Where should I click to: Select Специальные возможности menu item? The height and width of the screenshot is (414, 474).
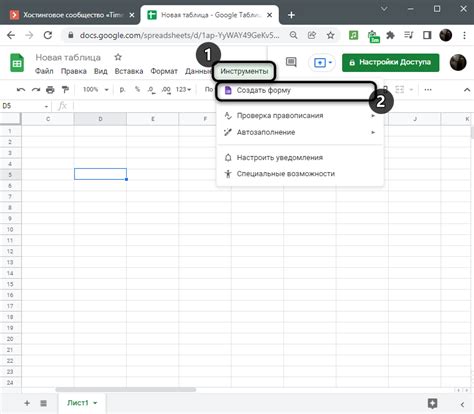pyautogui.click(x=300, y=174)
